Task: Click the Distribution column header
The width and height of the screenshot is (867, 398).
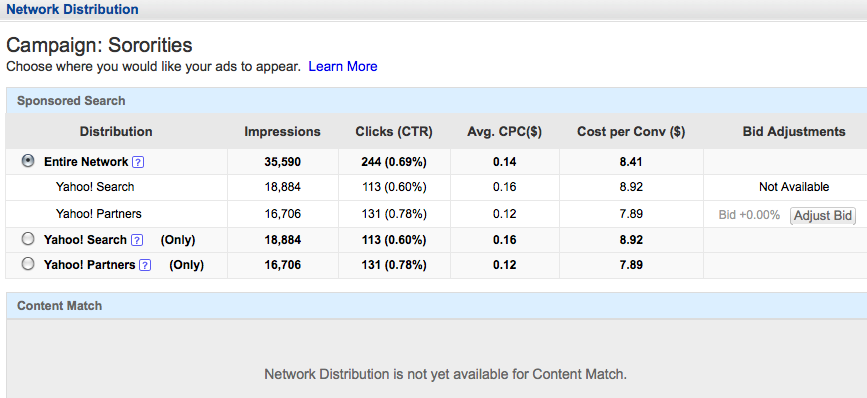Action: [116, 132]
